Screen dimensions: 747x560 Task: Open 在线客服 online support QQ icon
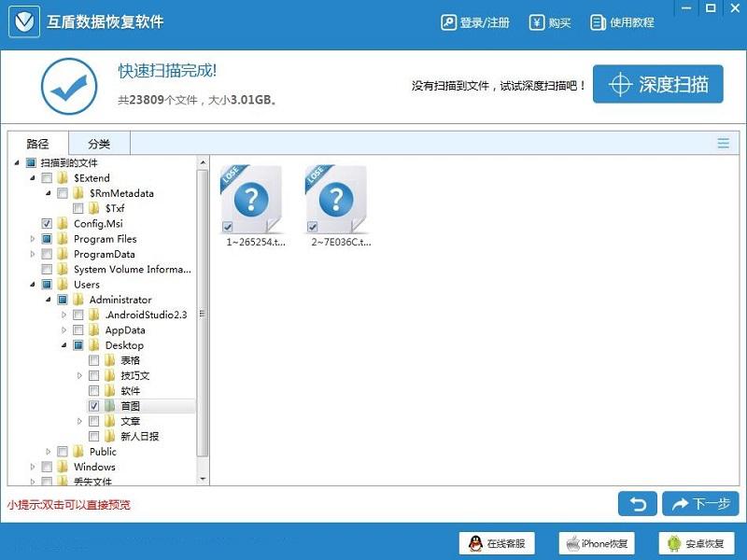coord(476,543)
